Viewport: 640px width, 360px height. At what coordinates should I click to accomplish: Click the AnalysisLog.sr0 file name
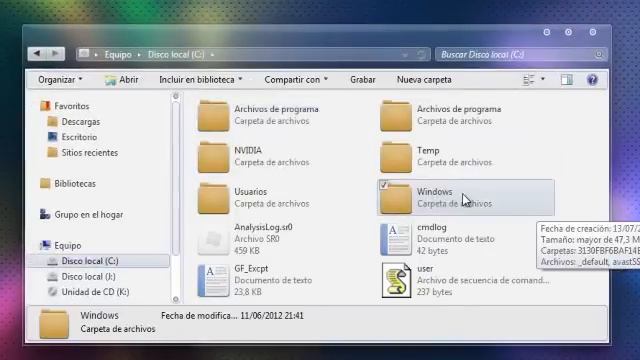263,227
